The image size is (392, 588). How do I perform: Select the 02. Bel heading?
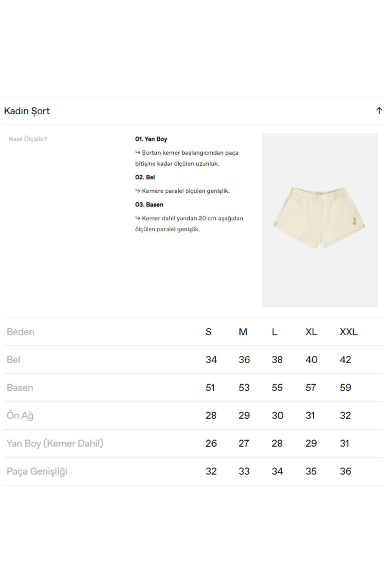pyautogui.click(x=145, y=177)
